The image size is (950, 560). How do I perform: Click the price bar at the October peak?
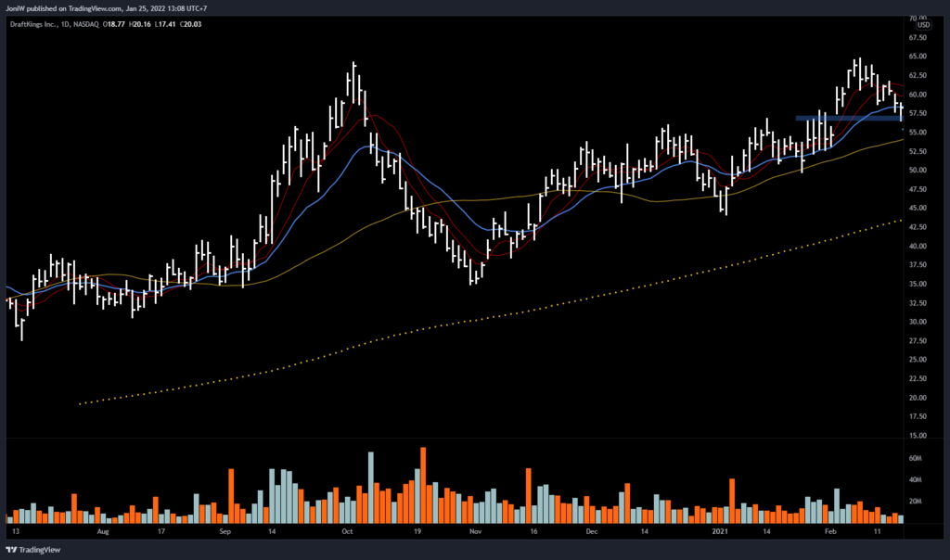353,79
